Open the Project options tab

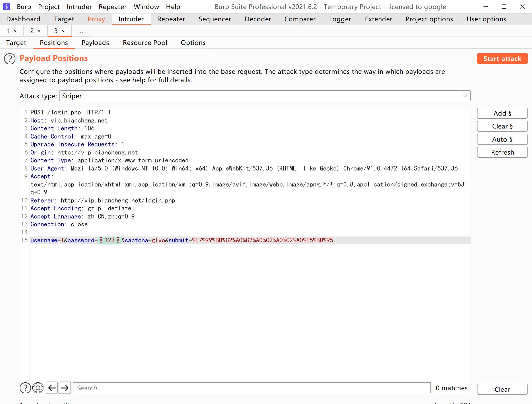click(429, 19)
